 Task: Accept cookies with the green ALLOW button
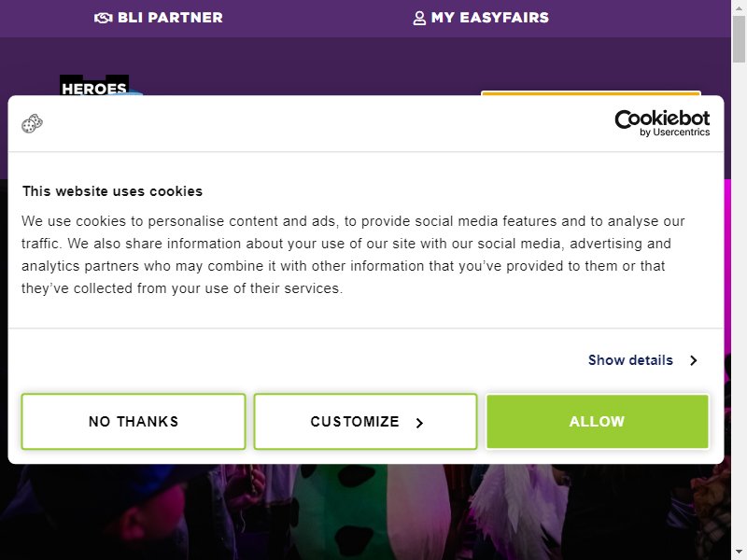point(597,422)
